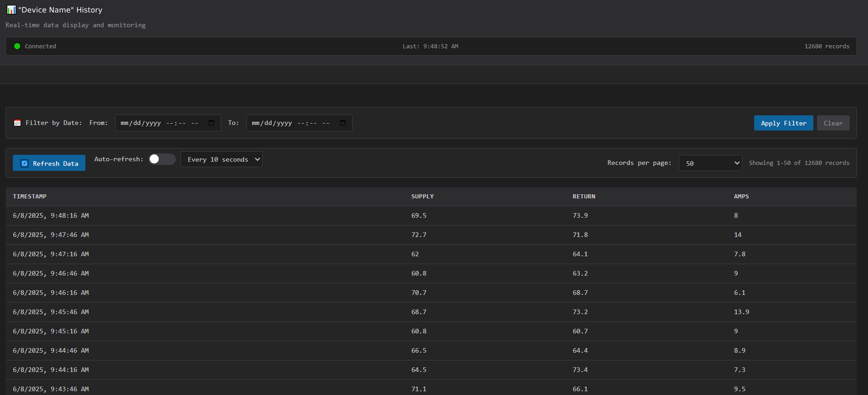Open the From date calendar picker icon
Image resolution: width=868 pixels, height=395 pixels.
[x=212, y=123]
